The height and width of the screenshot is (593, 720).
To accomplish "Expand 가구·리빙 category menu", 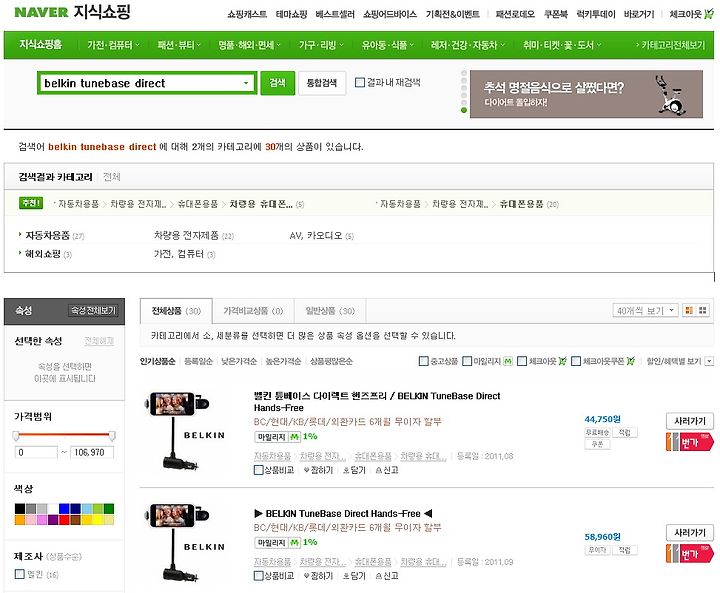I will pyautogui.click(x=321, y=45).
